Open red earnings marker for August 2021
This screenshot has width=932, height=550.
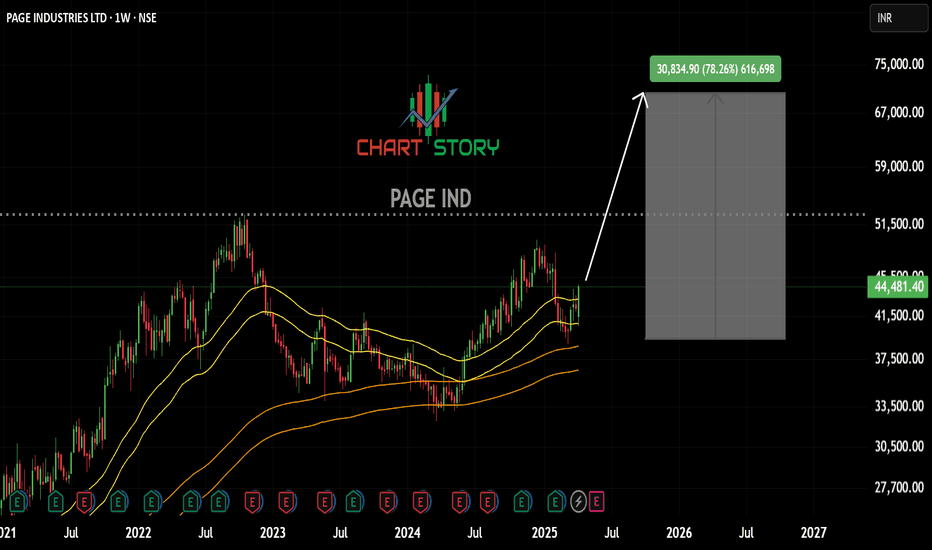pos(84,502)
